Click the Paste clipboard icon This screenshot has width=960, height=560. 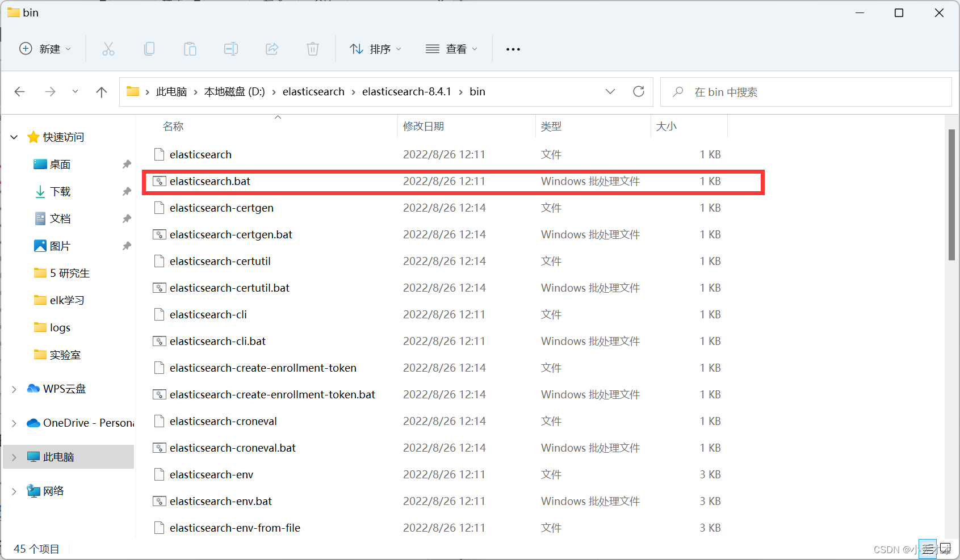click(190, 49)
